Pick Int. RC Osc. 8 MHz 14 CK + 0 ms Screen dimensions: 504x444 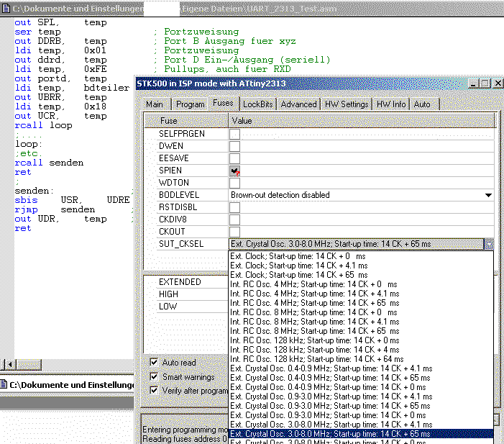coord(361,312)
